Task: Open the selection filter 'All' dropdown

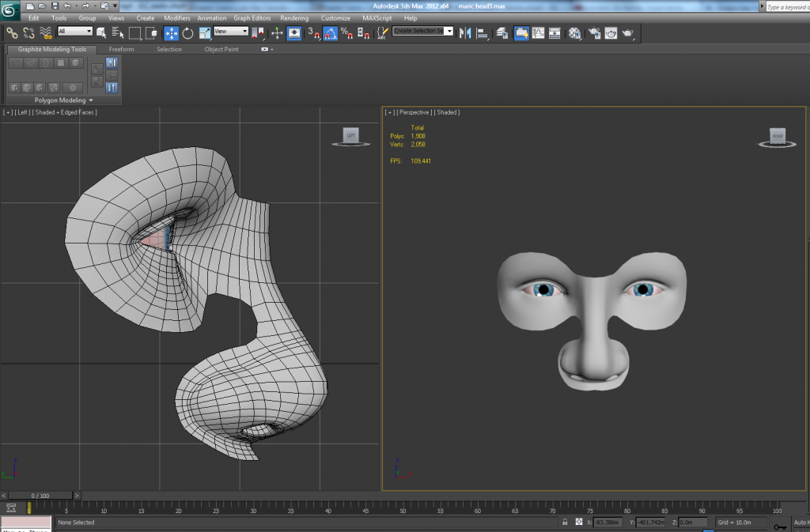Action: (75, 32)
